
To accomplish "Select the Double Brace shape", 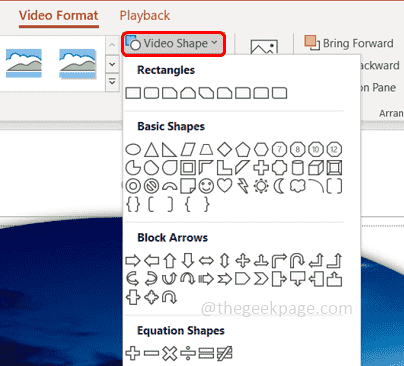I will 133,204.
